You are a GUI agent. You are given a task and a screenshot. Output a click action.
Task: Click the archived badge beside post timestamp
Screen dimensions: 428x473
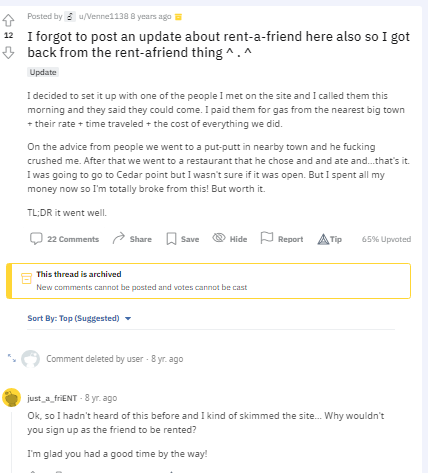click(178, 17)
